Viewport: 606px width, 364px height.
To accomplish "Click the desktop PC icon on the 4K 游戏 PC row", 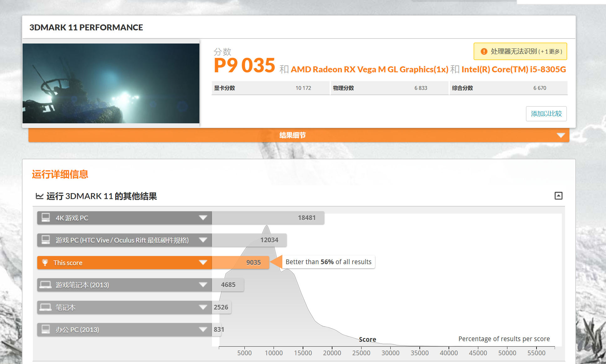I will [x=46, y=218].
